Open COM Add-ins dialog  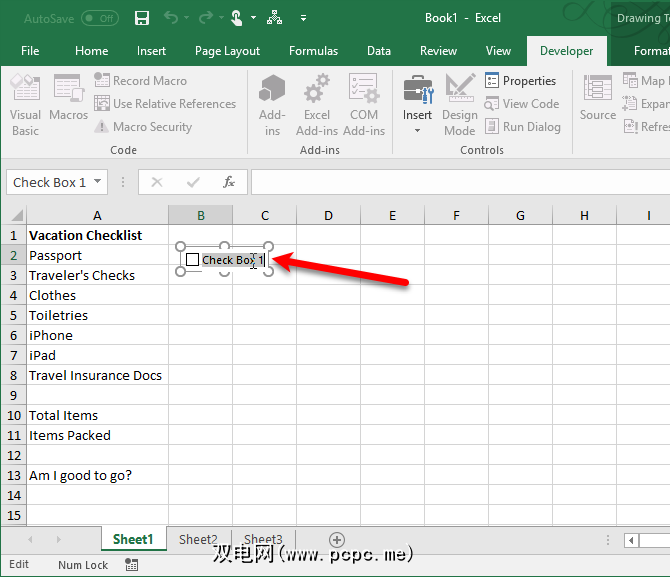[364, 104]
